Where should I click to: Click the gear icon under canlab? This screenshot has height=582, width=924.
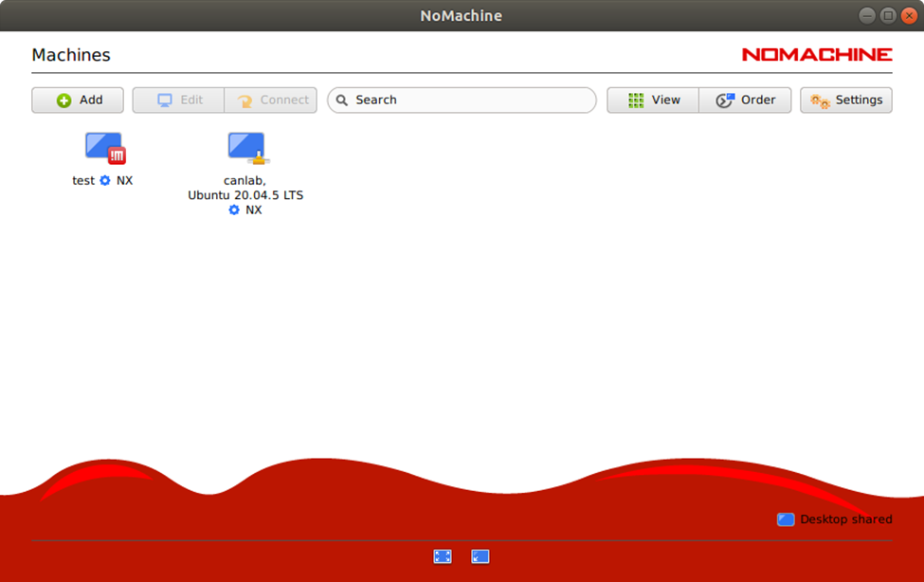[x=234, y=209]
